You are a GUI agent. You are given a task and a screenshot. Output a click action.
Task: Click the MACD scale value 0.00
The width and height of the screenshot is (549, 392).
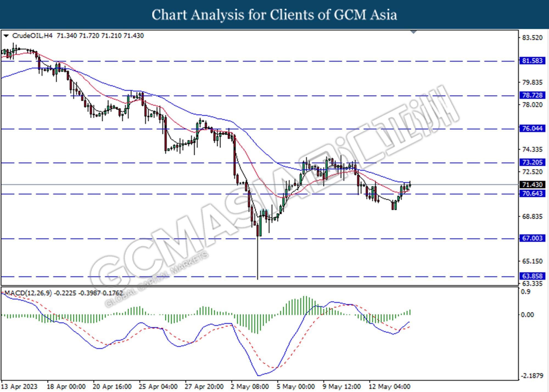tap(527, 315)
